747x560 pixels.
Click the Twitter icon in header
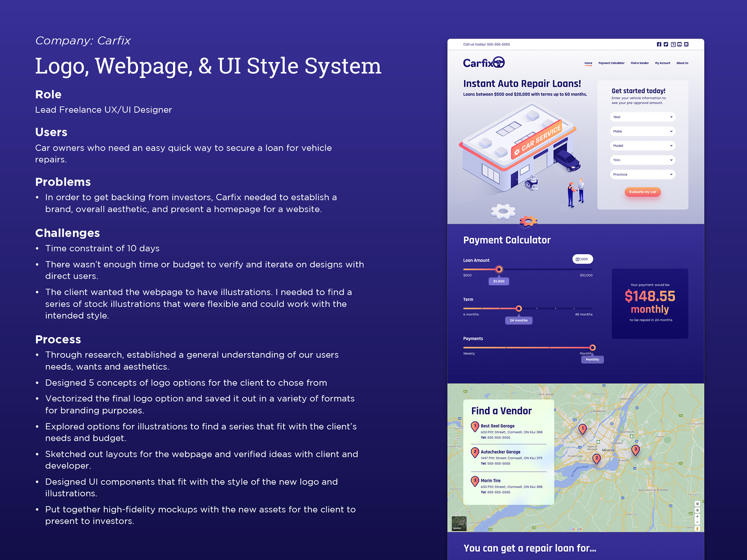(666, 44)
